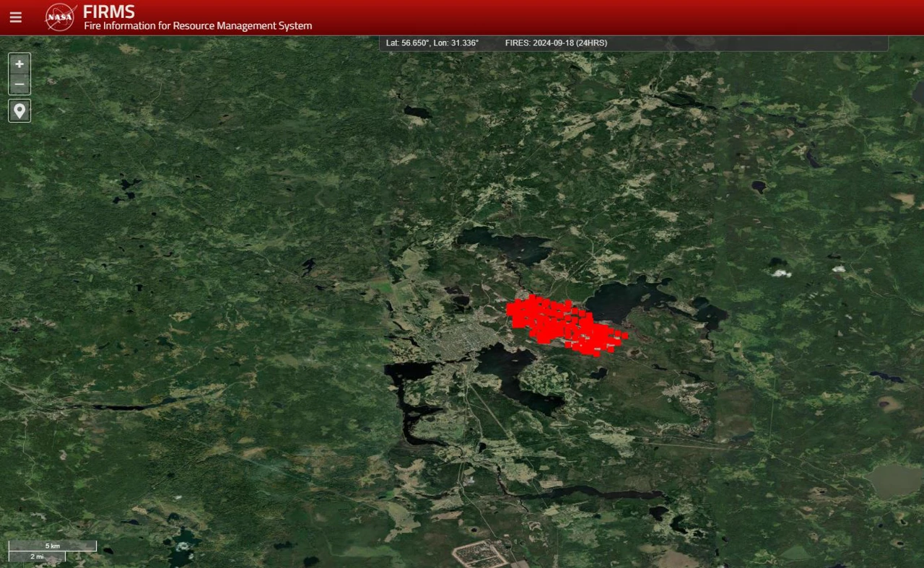Zoom in with the plus button
The height and width of the screenshot is (568, 924).
[x=19, y=64]
